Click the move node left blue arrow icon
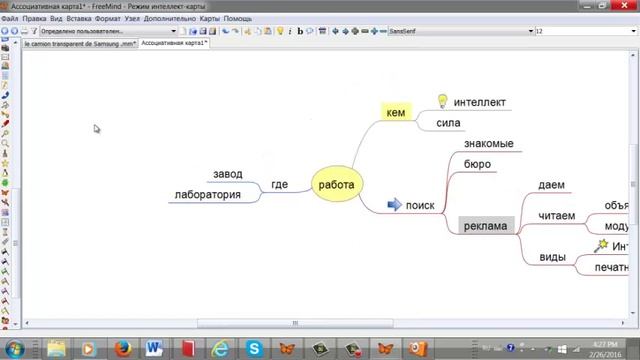This screenshot has width=640, height=360. click(x=336, y=31)
